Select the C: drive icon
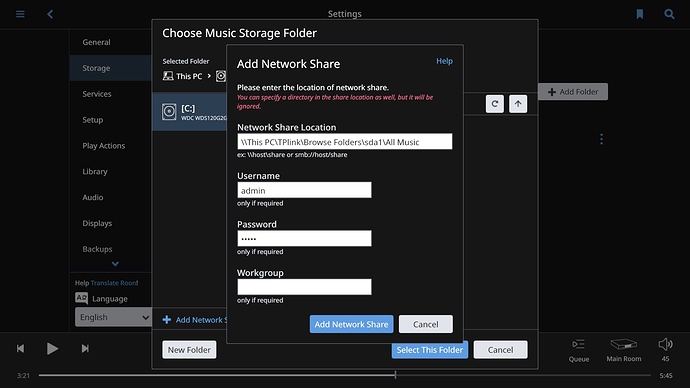The height and width of the screenshot is (388, 690). pyautogui.click(x=169, y=112)
